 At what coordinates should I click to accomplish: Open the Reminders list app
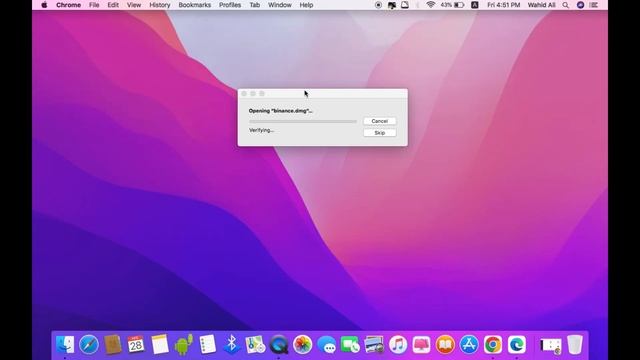pos(207,344)
